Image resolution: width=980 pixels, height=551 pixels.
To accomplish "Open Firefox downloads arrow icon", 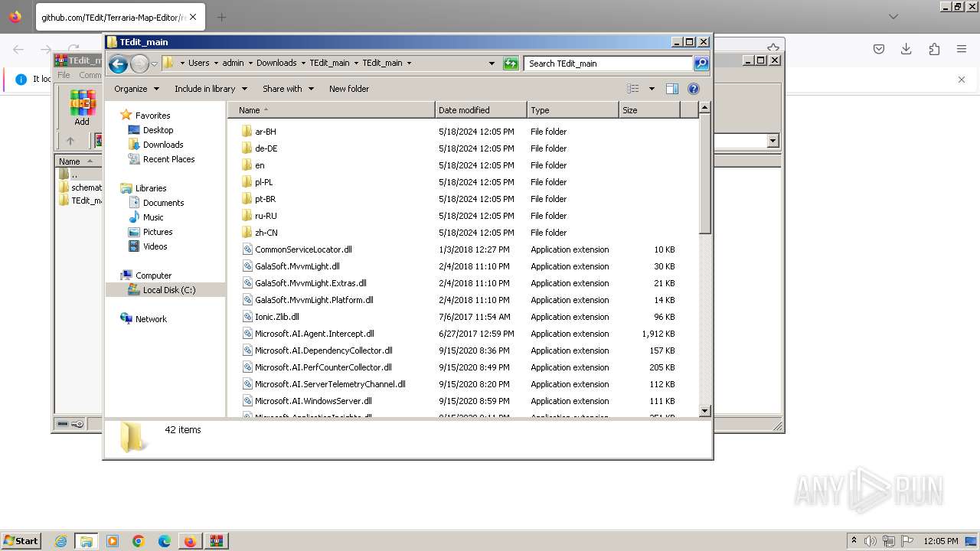I will (x=906, y=49).
